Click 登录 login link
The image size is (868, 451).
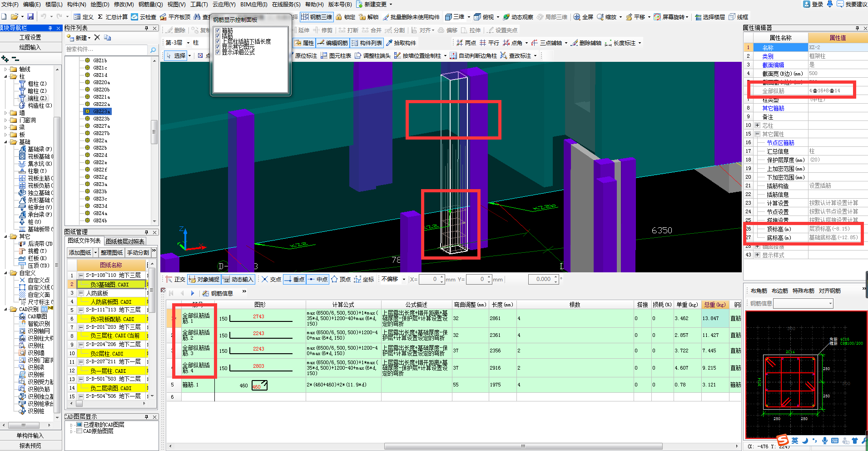pos(813,4)
